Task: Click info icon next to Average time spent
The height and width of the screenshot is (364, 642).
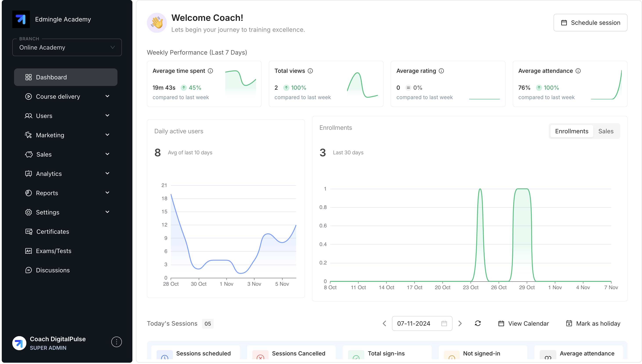Action: click(x=211, y=71)
